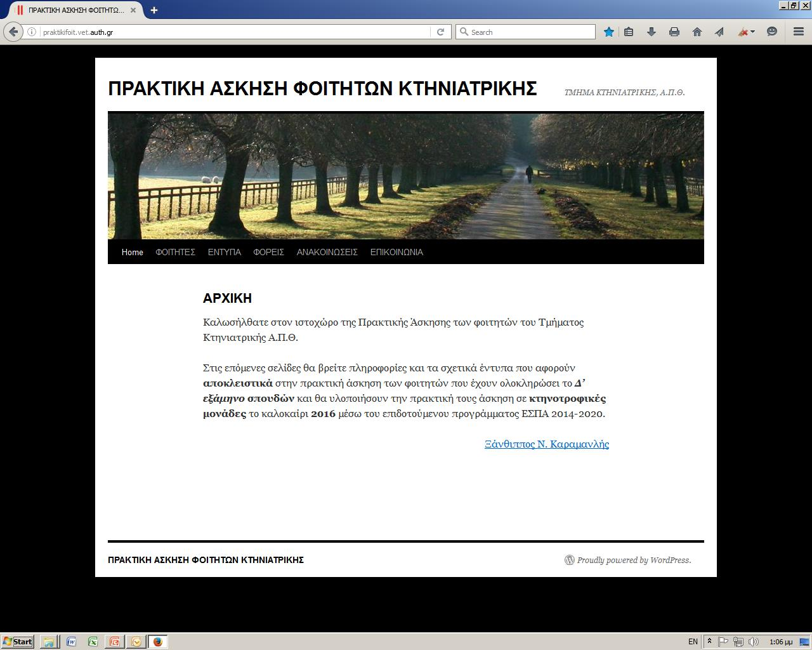812x650 pixels.
Task: Open Action Center flag icon
Action: click(x=723, y=641)
